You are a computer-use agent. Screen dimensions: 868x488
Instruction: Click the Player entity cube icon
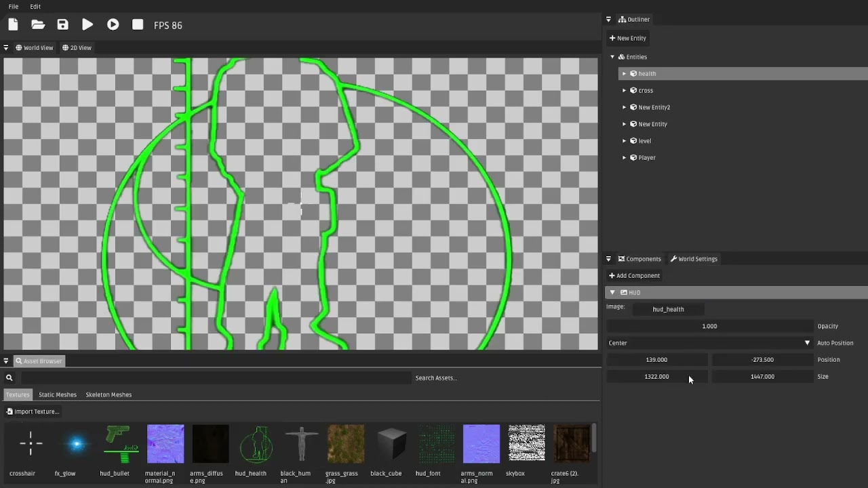click(633, 158)
